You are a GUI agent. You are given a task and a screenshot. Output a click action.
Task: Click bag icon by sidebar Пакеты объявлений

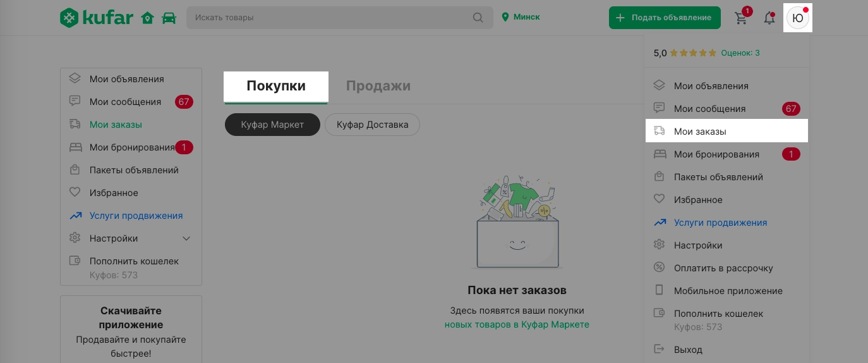(75, 169)
